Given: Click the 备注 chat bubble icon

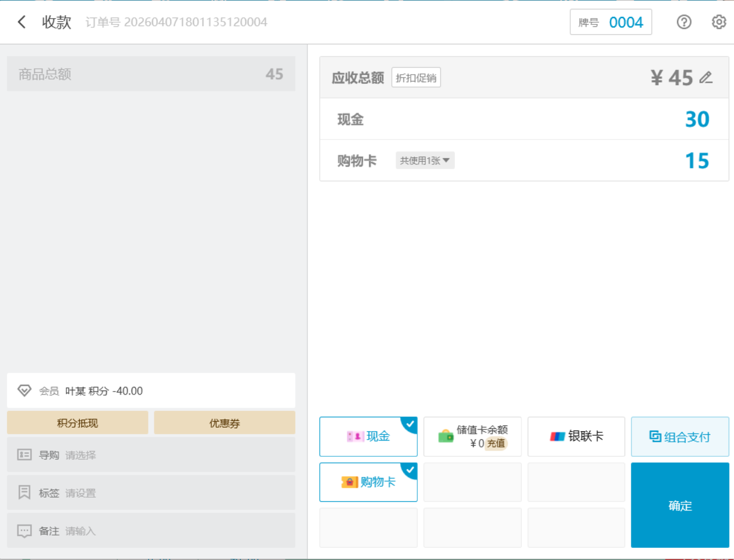Looking at the screenshot, I should (x=24, y=531).
